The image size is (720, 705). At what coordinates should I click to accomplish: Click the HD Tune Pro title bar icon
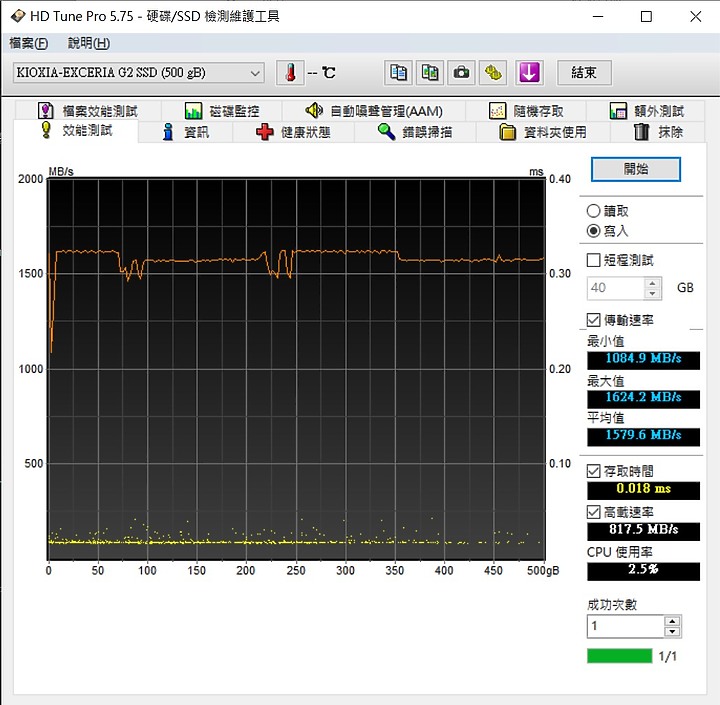click(x=17, y=17)
